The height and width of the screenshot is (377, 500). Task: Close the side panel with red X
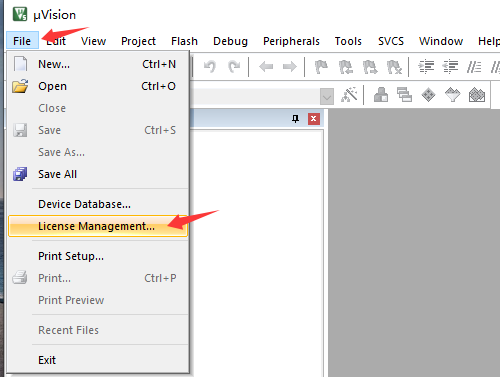coord(314,119)
